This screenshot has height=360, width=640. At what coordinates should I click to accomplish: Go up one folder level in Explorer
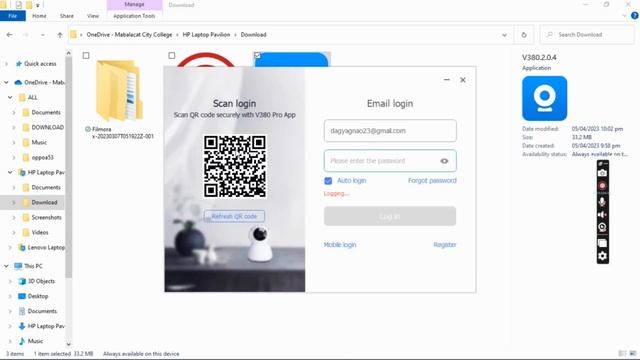(x=60, y=35)
